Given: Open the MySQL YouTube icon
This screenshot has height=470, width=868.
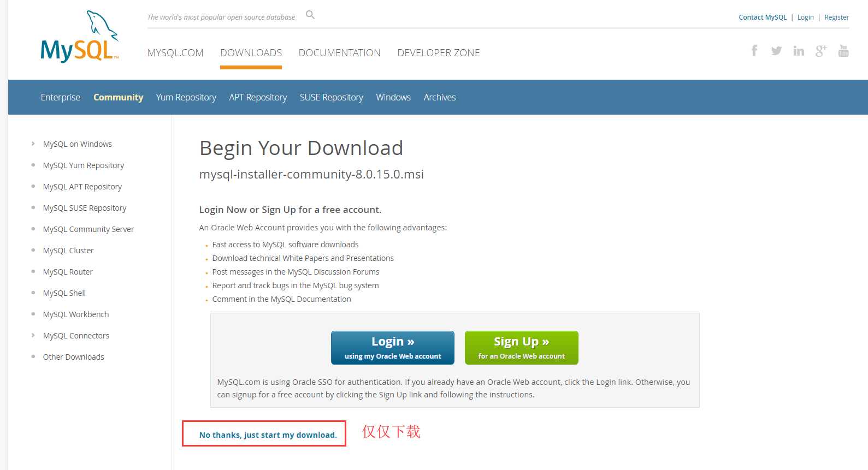Looking at the screenshot, I should [x=843, y=51].
